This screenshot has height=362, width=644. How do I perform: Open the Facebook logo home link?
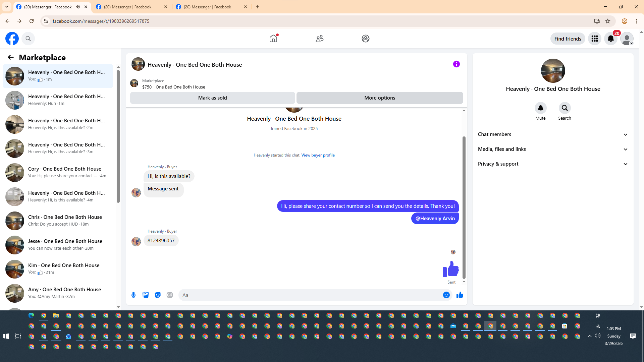tap(12, 39)
